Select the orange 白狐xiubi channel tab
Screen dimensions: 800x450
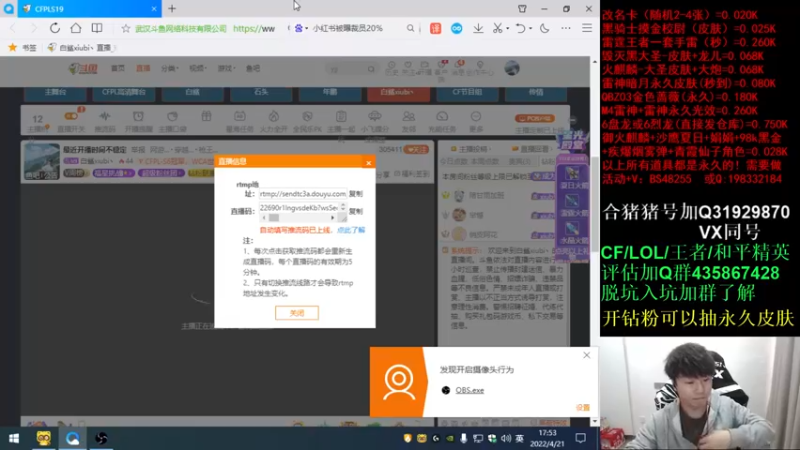[x=398, y=93]
